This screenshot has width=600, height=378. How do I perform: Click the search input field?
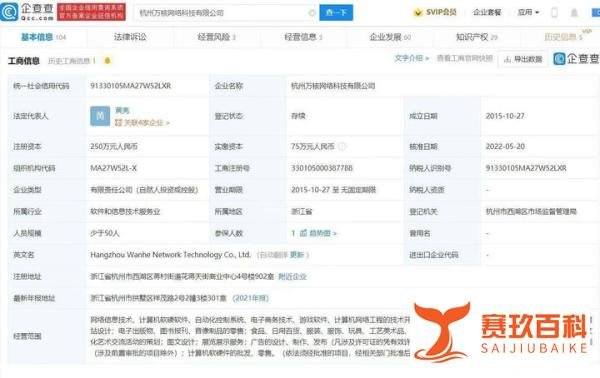click(x=226, y=13)
